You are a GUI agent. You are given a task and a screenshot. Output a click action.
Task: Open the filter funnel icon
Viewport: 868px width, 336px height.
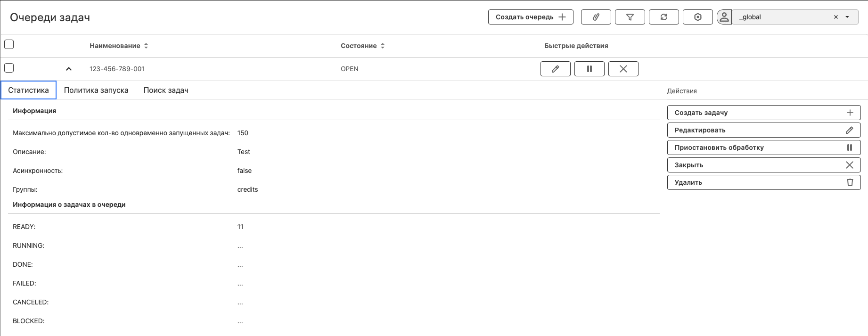click(630, 17)
